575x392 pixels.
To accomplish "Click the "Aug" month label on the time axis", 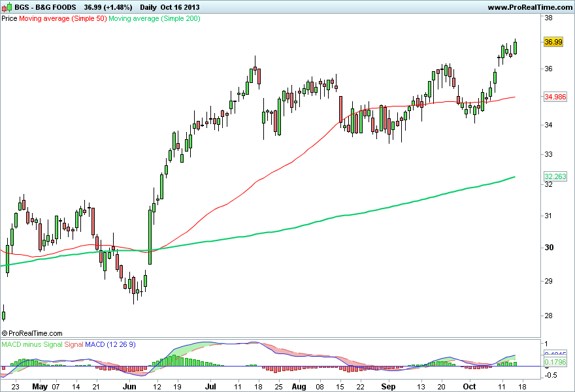I will tap(299, 387).
